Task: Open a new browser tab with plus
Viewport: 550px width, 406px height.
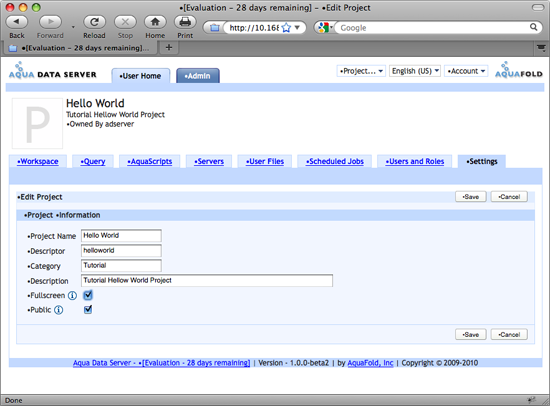Action: [x=169, y=47]
